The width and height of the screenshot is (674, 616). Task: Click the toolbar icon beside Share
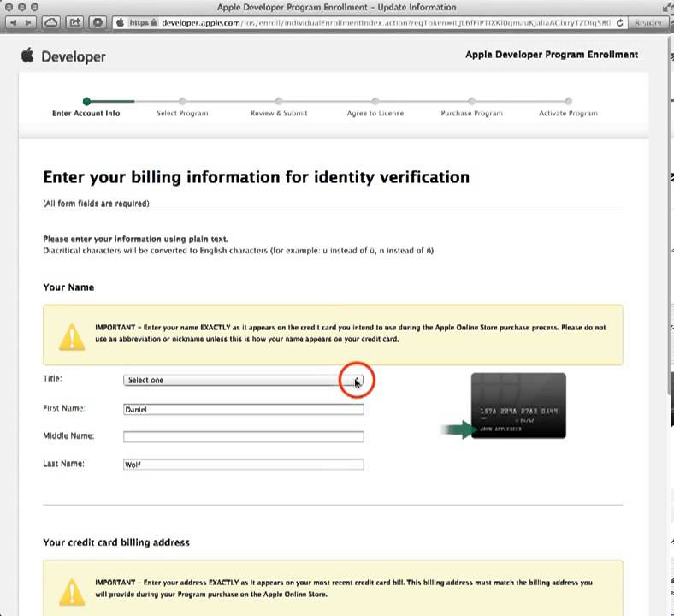point(98,22)
